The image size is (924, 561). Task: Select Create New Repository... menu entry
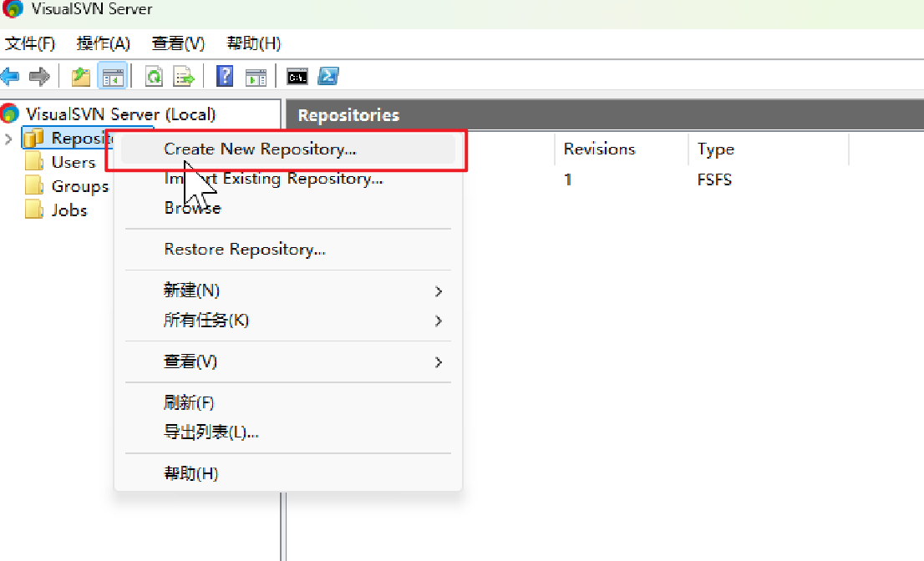pyautogui.click(x=260, y=149)
